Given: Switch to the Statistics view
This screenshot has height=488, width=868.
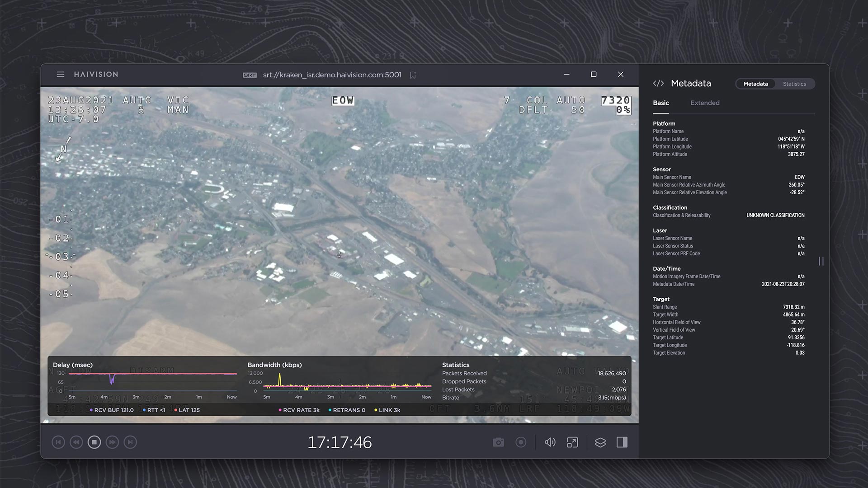Looking at the screenshot, I should pos(794,84).
